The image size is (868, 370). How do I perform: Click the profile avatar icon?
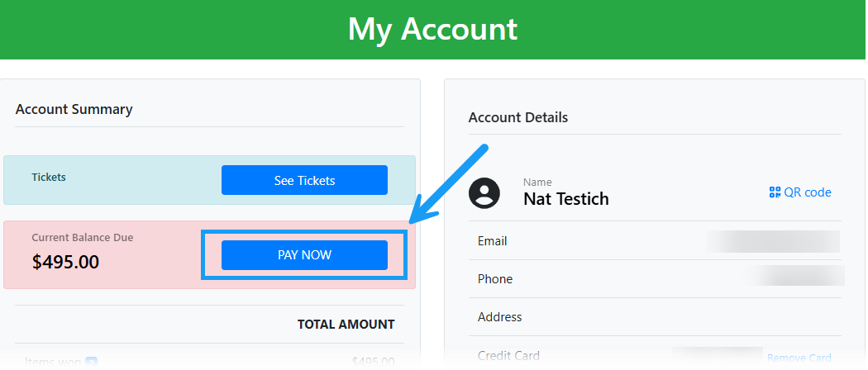tap(484, 192)
